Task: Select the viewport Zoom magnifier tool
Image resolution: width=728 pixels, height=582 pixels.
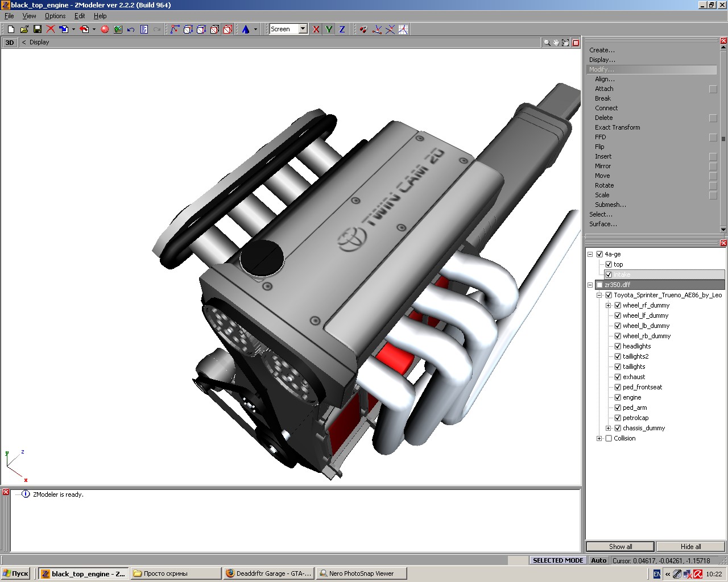Action: 547,43
